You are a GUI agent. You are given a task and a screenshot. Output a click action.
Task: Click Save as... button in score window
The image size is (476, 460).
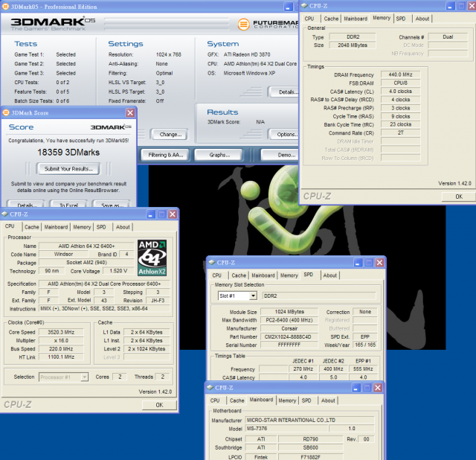[112, 205]
